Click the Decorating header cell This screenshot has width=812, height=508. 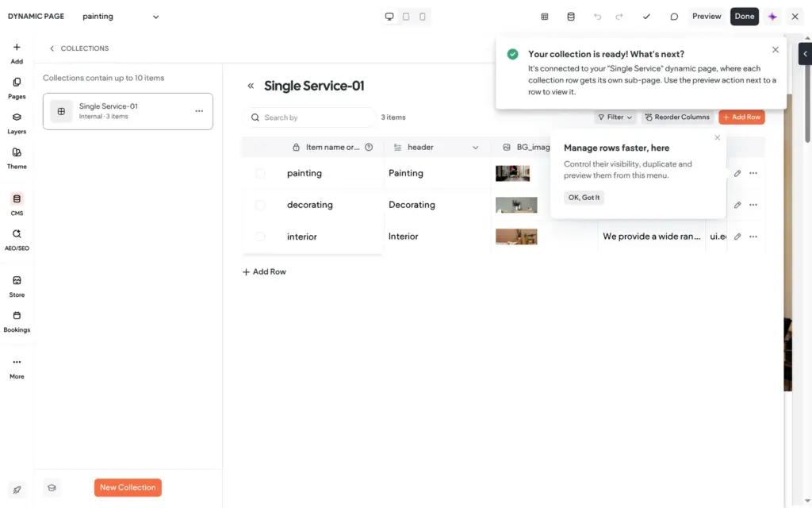tap(437, 205)
